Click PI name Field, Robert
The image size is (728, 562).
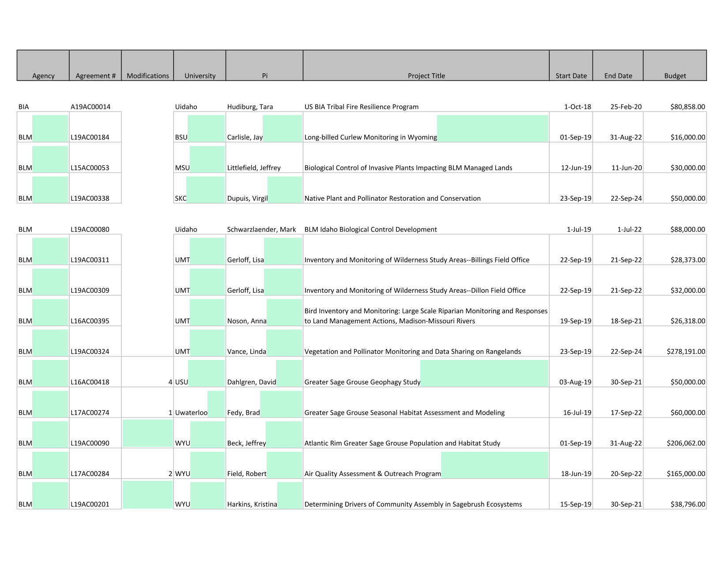tap(247, 473)
